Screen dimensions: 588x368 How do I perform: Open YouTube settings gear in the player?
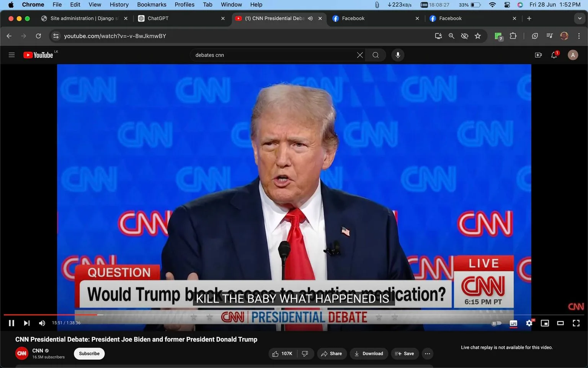(529, 323)
